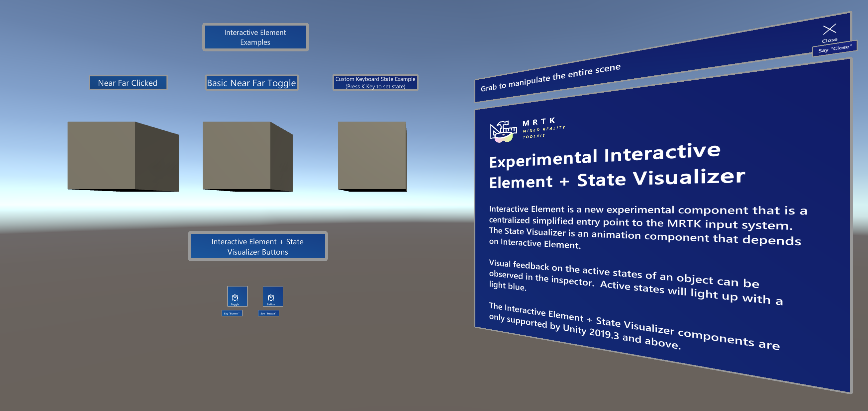Close the MRTK description panel with the X icon
868x411 pixels.
pos(829,29)
